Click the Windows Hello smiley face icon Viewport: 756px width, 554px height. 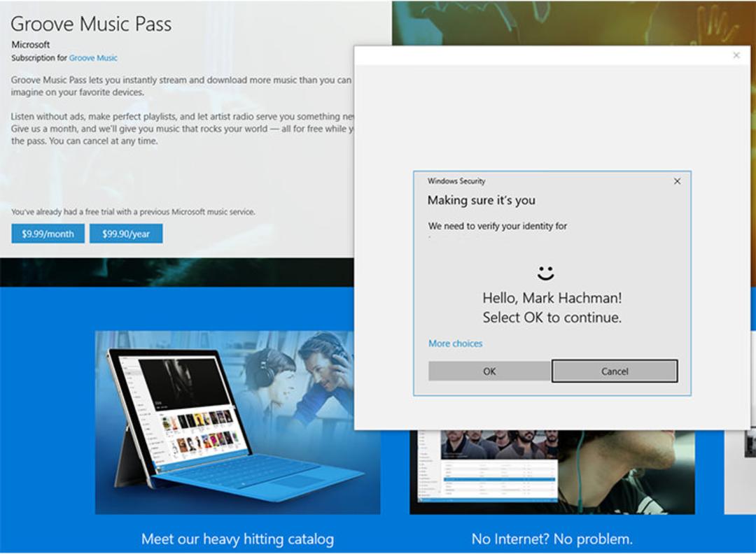(545, 273)
